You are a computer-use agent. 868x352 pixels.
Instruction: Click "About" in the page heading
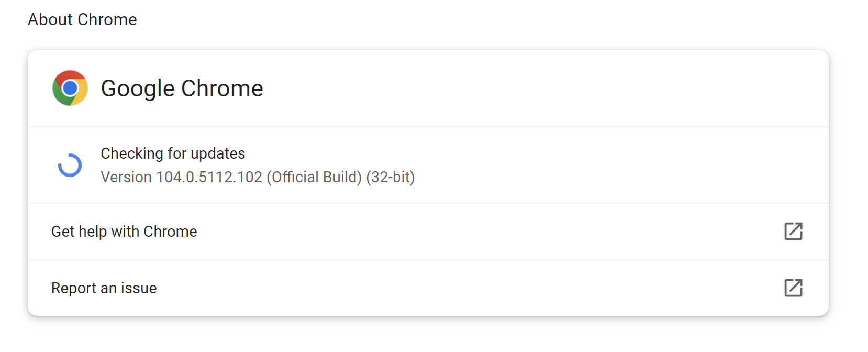[x=50, y=19]
